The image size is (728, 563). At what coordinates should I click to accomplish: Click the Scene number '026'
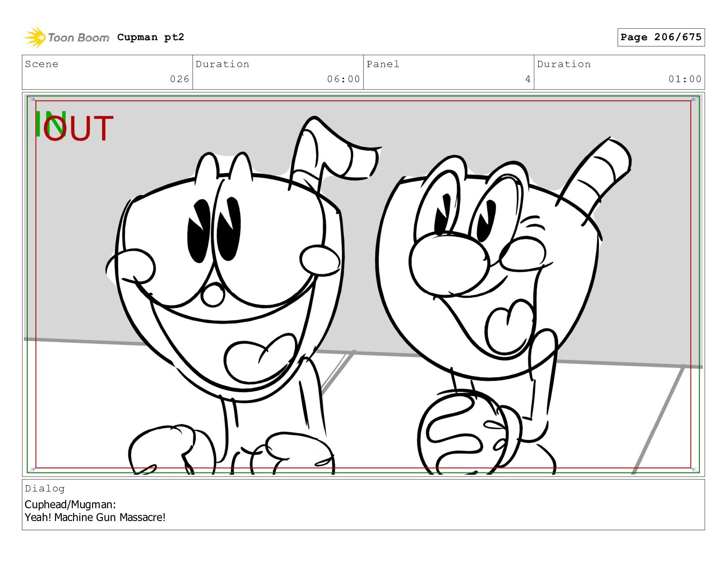click(180, 79)
